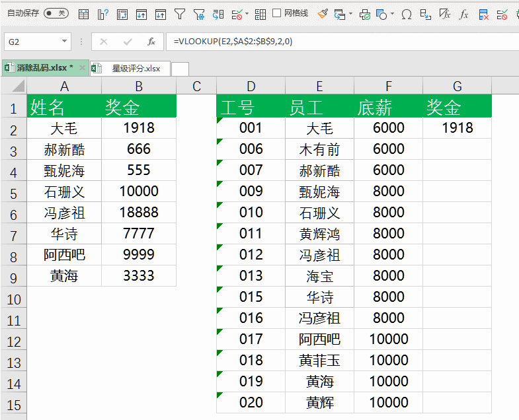Select employee cell 黄菲玉

319,360
